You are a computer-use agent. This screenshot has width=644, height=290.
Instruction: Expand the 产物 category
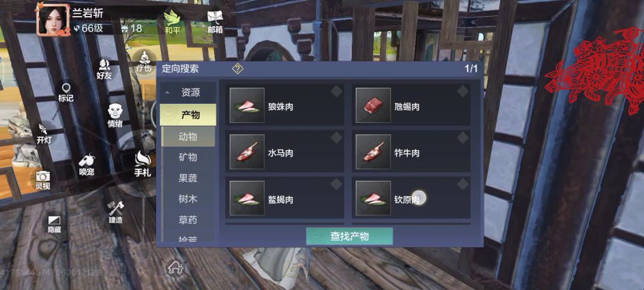[x=188, y=115]
